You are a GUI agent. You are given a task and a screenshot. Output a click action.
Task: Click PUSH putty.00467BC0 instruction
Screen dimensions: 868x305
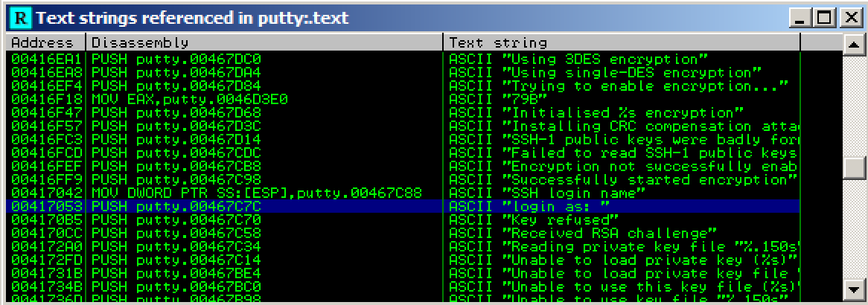click(x=176, y=286)
